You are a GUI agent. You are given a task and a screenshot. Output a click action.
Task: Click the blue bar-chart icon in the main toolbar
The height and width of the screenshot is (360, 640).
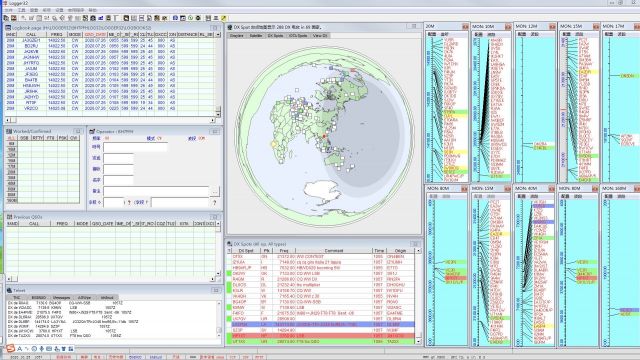coord(100,18)
